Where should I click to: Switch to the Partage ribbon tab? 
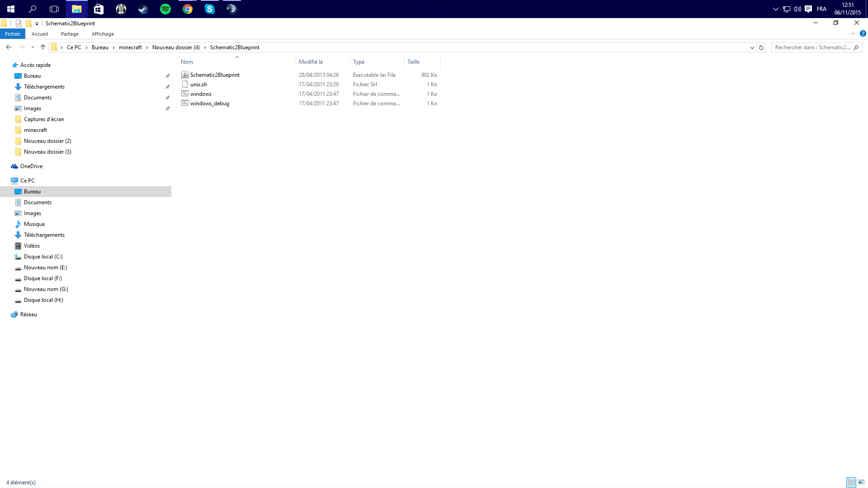pos(70,34)
